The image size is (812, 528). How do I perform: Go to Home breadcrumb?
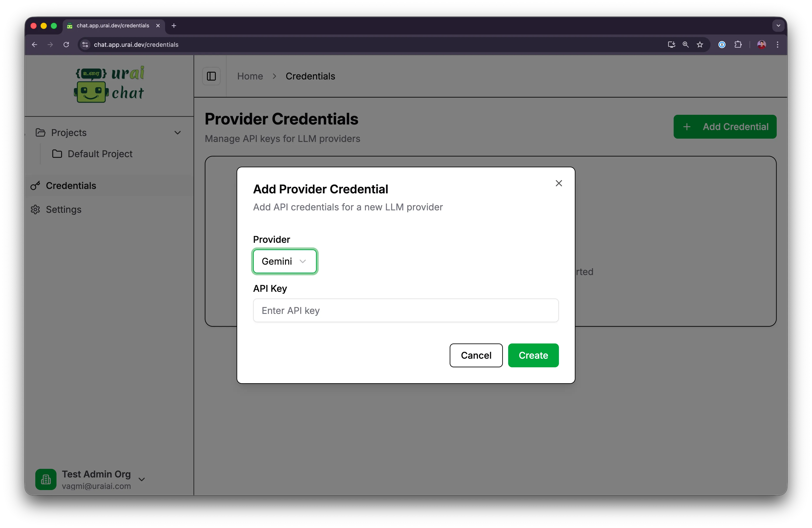250,76
